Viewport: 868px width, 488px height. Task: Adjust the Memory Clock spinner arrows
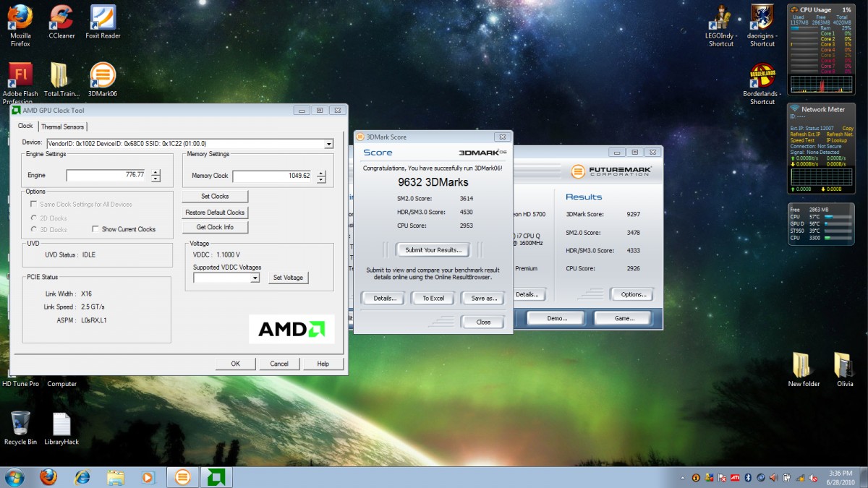(x=321, y=176)
